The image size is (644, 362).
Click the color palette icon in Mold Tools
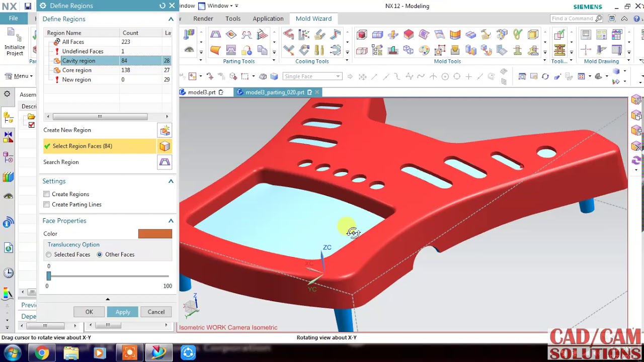click(424, 50)
